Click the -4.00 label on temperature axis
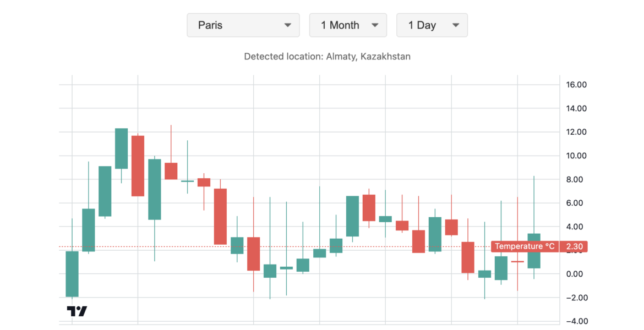Screen dimensions: 644x330 point(575,321)
